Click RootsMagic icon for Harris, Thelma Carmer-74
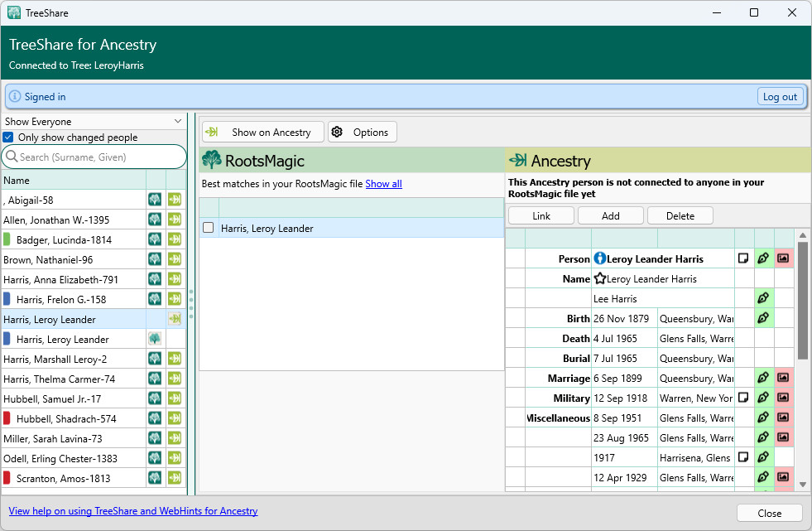This screenshot has height=531, width=812. (155, 379)
